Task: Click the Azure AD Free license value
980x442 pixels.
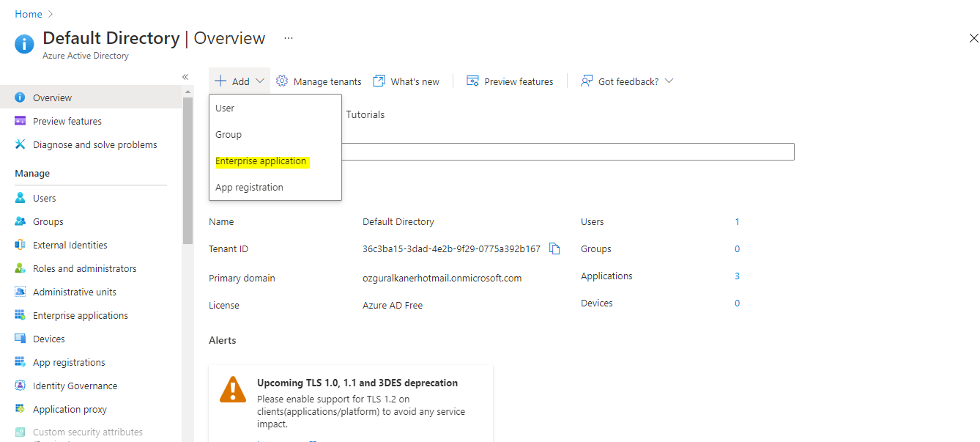Action: click(393, 305)
